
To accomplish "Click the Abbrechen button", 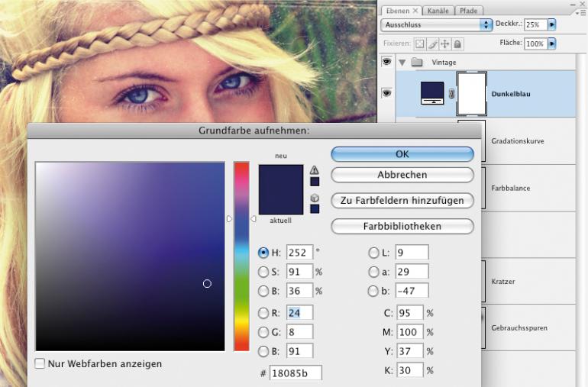I will pyautogui.click(x=402, y=175).
